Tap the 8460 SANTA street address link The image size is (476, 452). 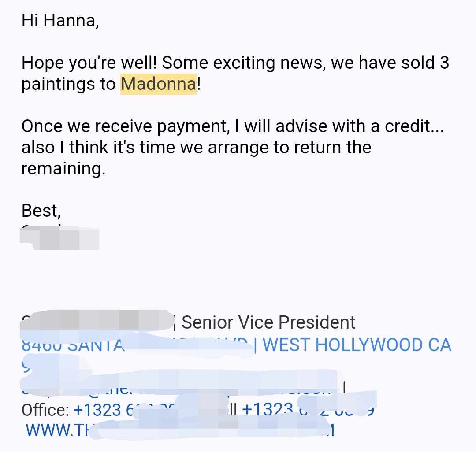coord(73,345)
